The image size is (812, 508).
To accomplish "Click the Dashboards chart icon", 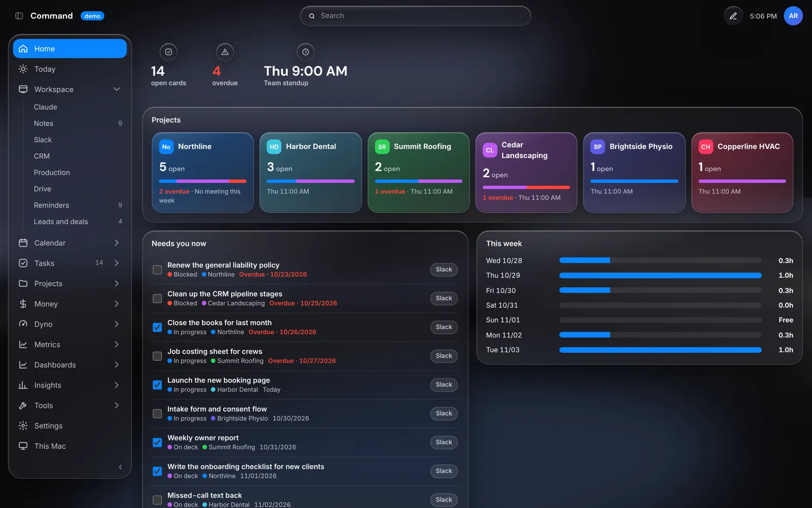I will click(x=23, y=365).
